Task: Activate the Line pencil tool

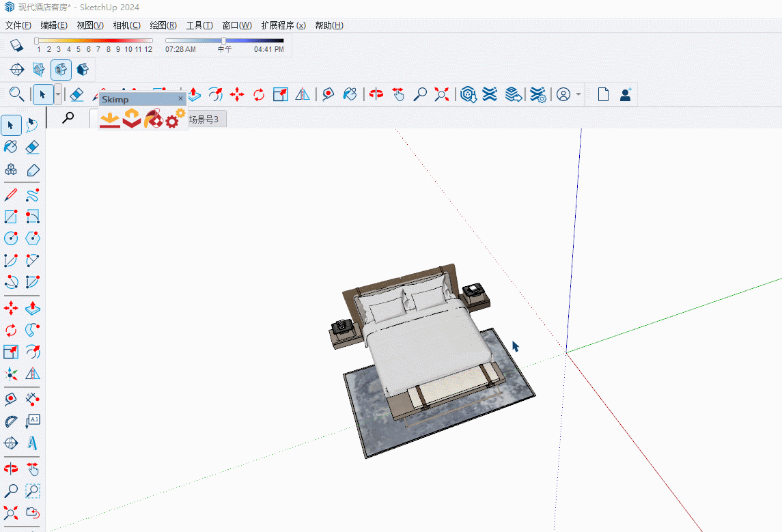Action: (11, 195)
